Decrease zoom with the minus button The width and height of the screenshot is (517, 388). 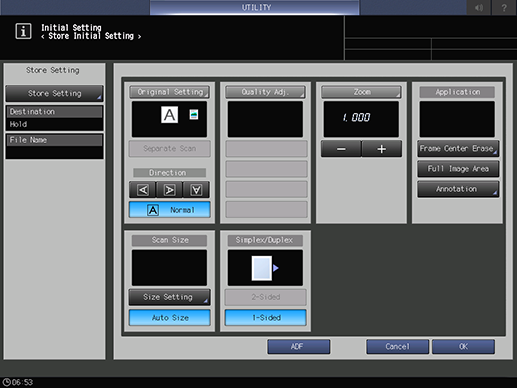point(341,149)
